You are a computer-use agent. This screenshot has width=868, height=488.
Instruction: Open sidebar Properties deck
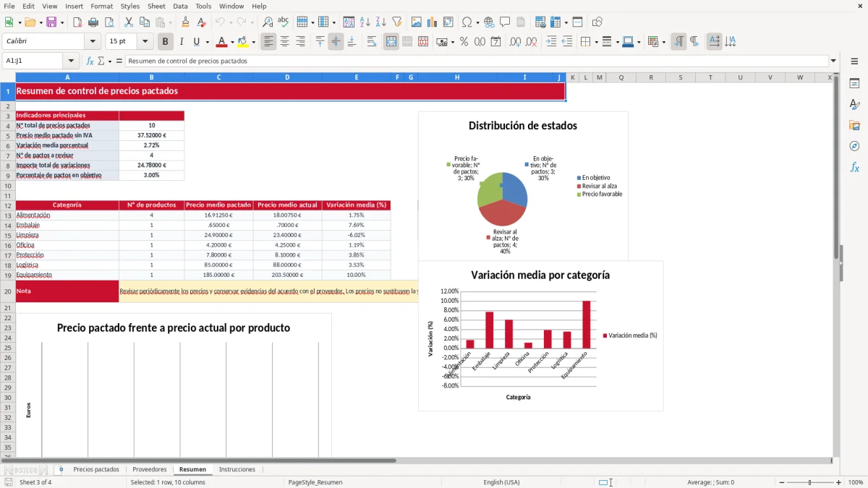tap(854, 84)
